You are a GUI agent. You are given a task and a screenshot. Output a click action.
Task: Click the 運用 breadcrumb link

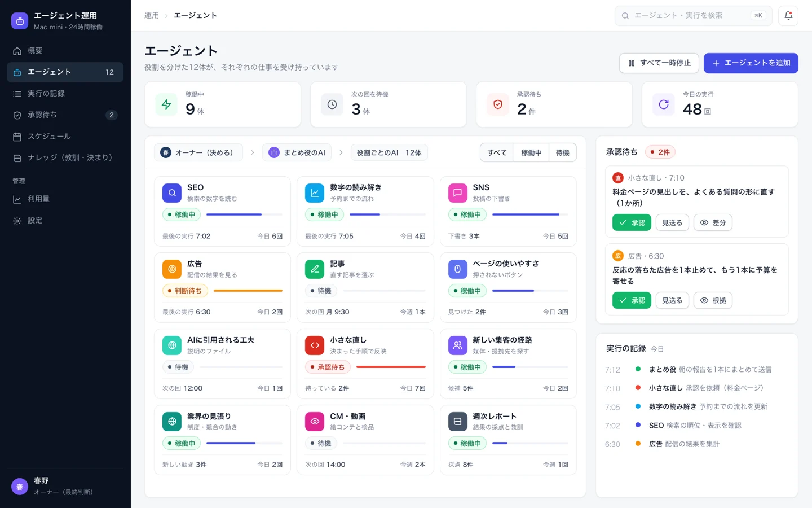click(152, 16)
